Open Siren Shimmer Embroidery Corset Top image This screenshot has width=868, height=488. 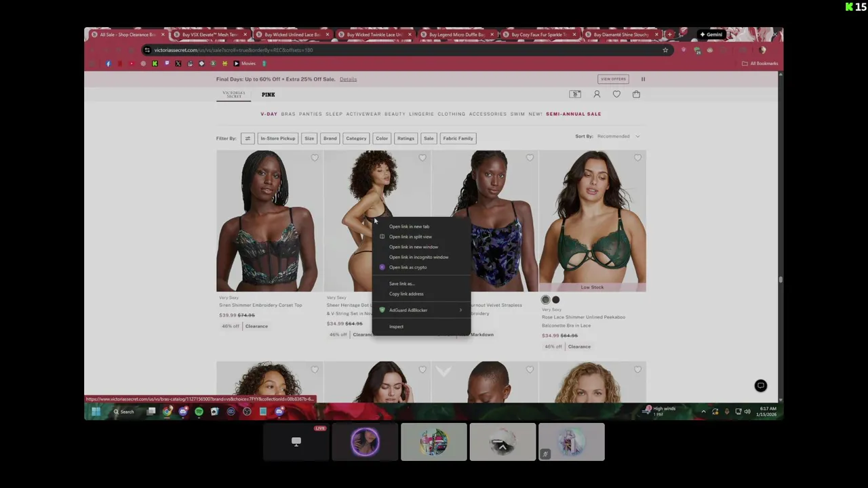click(269, 221)
